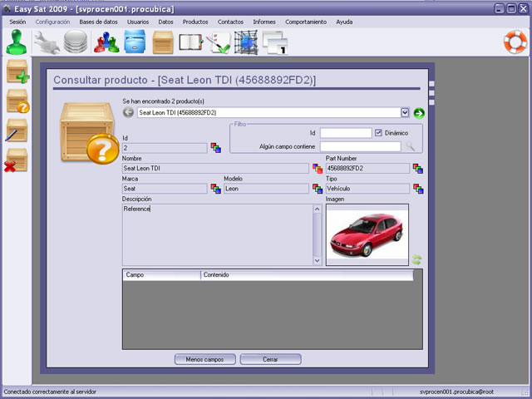Click the copy icon beside the Id field
The height and width of the screenshot is (399, 532).
(216, 148)
